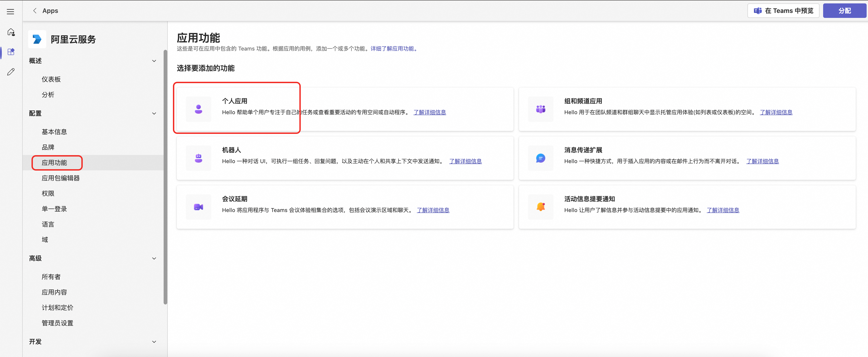868x357 pixels.
Task: Open the hamburger navigation menu
Action: [10, 12]
